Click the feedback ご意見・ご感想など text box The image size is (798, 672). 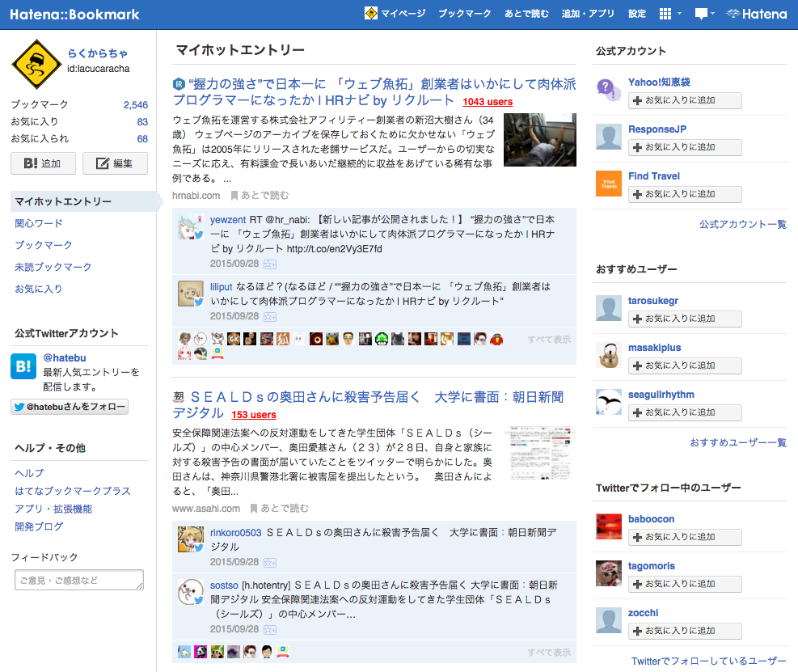[79, 580]
